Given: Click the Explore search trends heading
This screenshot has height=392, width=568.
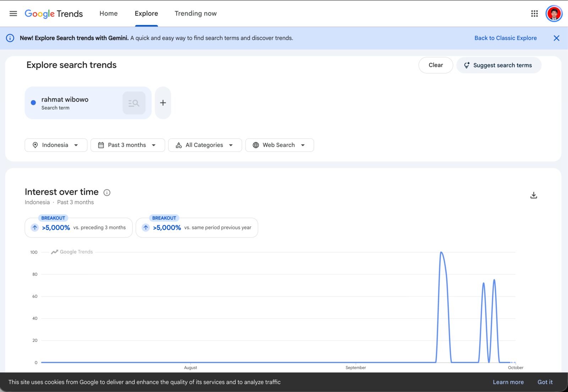Looking at the screenshot, I should click(71, 65).
